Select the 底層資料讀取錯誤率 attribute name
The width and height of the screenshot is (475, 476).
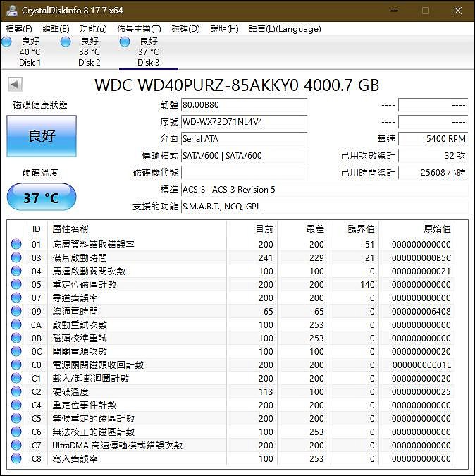point(94,245)
